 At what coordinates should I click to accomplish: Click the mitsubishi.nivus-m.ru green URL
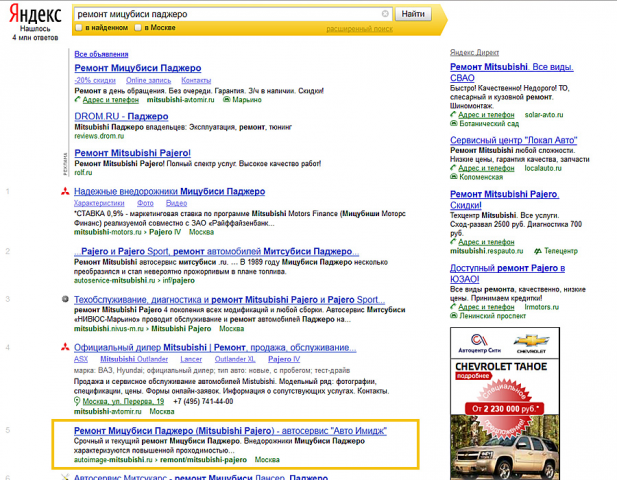[x=109, y=329]
